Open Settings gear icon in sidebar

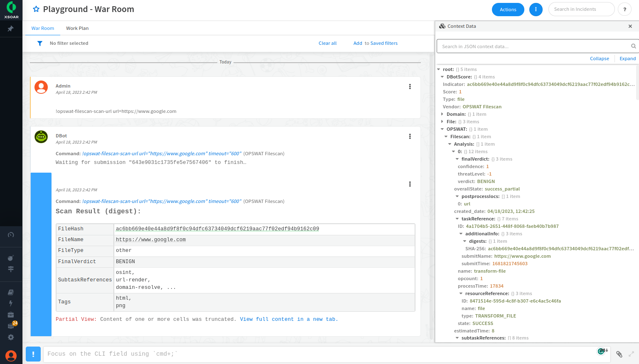point(11,337)
